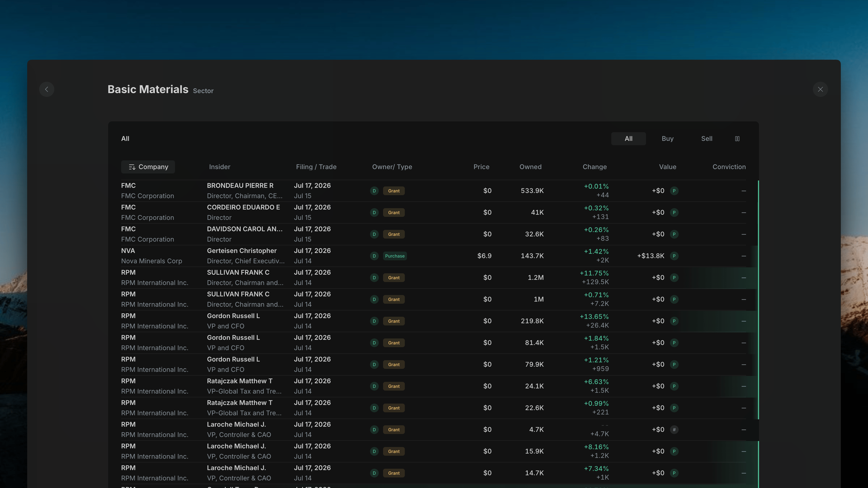Click the # value icon in the +4.7K row
Viewport: 868px width, 488px height.
(674, 430)
